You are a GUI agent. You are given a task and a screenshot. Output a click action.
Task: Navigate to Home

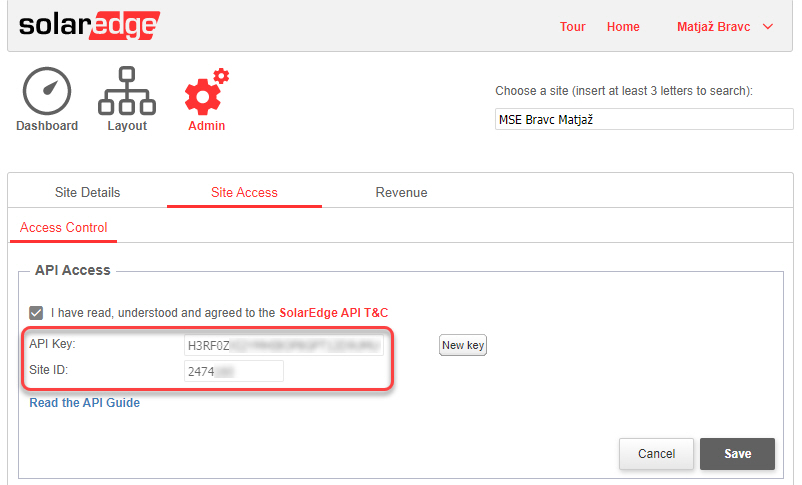pyautogui.click(x=623, y=27)
